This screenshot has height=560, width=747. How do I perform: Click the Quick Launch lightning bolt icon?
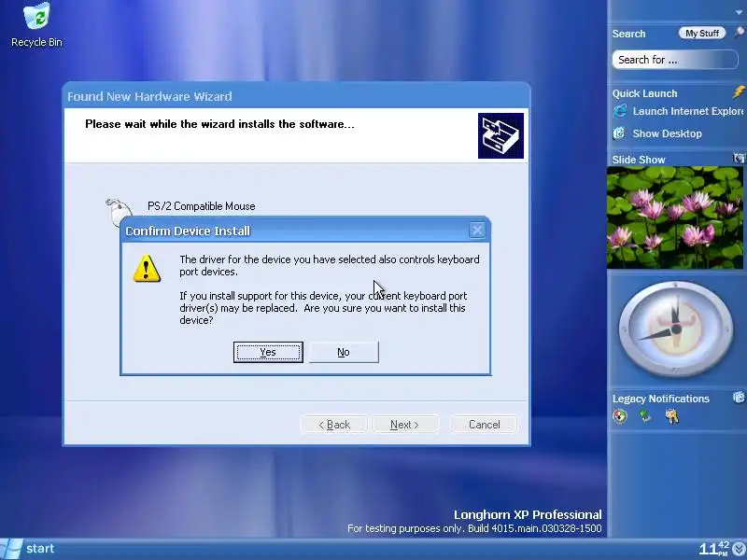click(x=739, y=91)
